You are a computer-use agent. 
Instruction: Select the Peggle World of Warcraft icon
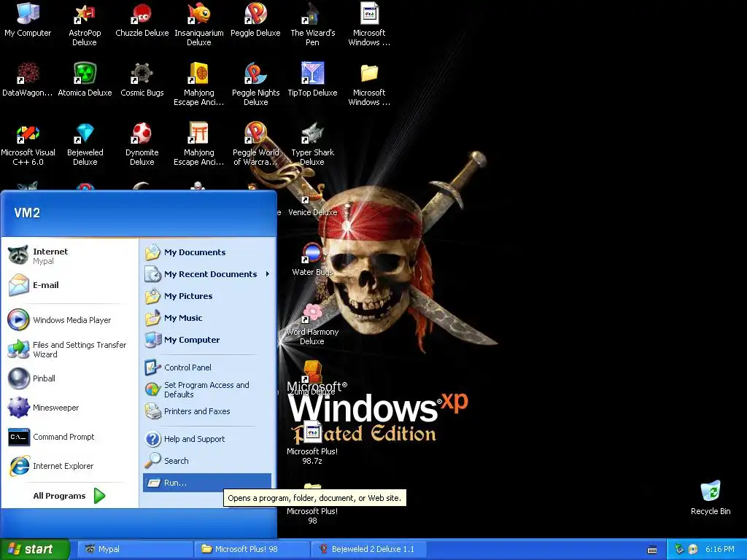(255, 144)
